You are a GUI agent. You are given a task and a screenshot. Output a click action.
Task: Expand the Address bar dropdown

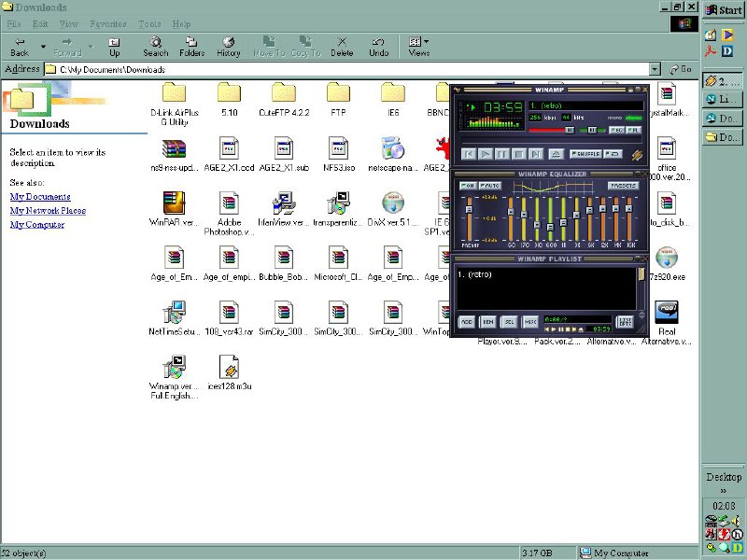coord(655,69)
